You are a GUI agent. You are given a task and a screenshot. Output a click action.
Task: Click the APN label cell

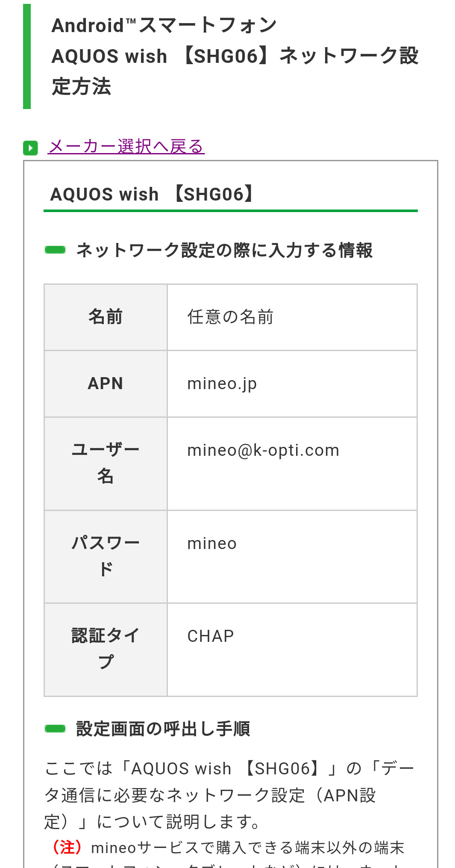pos(106,384)
